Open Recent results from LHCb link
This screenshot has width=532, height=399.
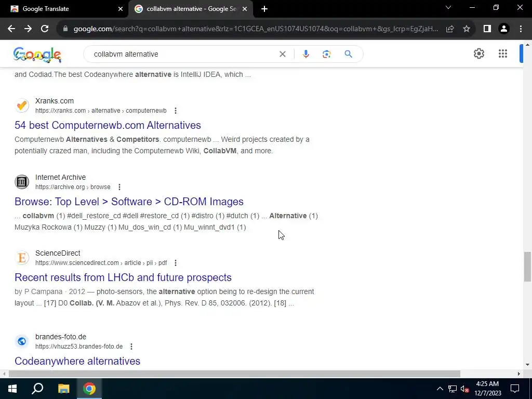click(x=123, y=277)
